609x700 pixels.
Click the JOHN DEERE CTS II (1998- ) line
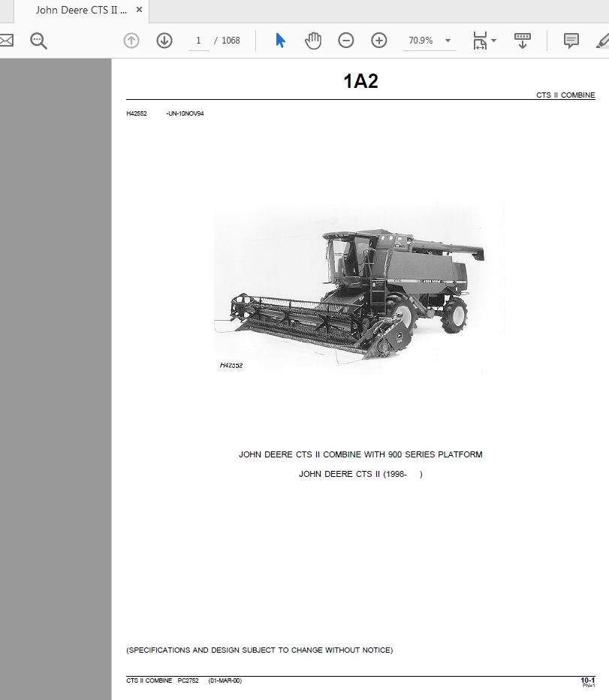[360, 474]
